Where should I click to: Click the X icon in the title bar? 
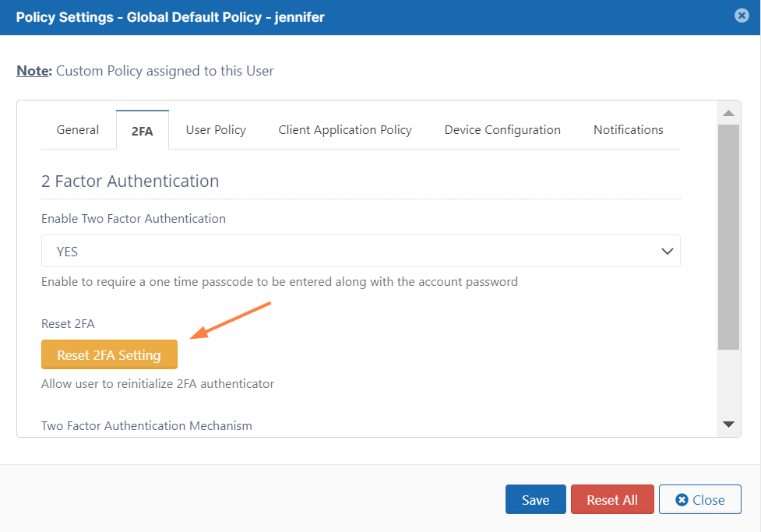point(742,16)
